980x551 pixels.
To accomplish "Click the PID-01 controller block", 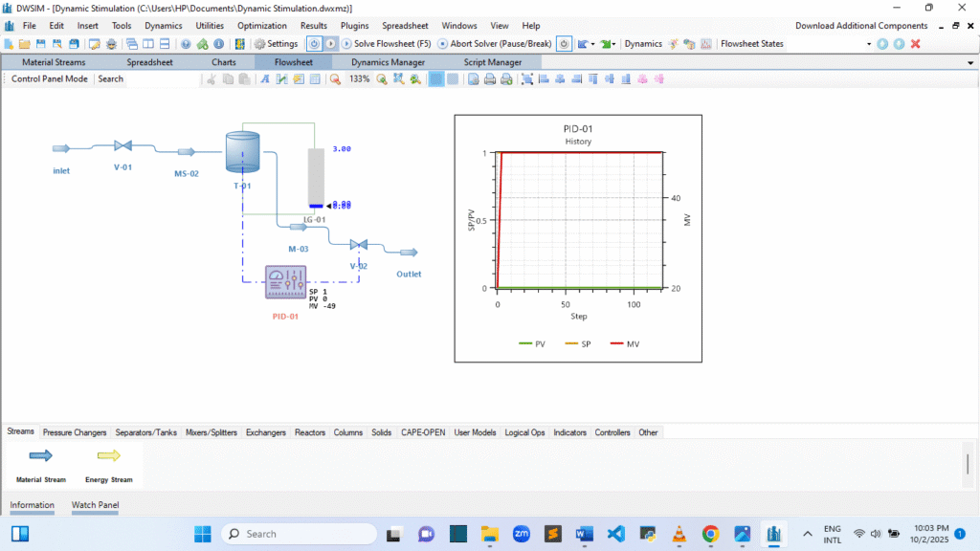I will (x=285, y=283).
